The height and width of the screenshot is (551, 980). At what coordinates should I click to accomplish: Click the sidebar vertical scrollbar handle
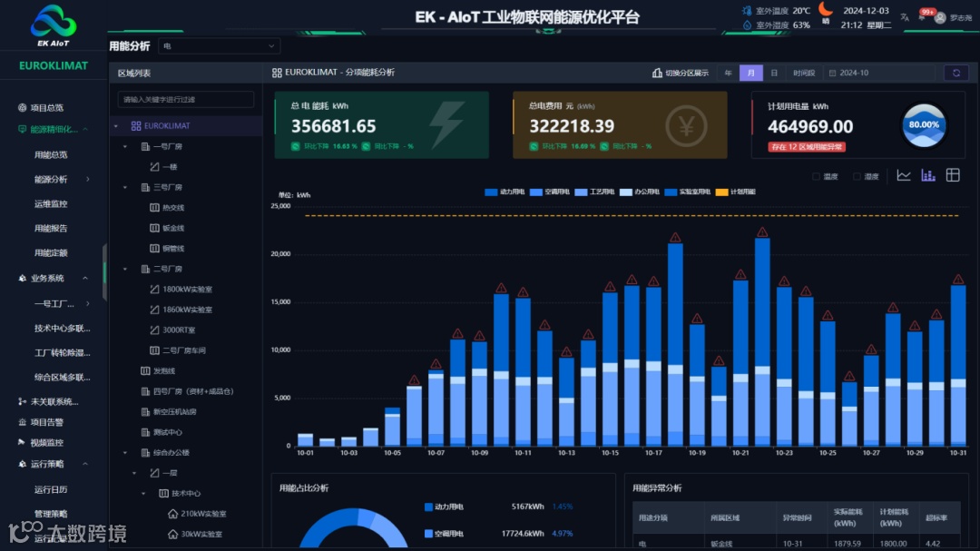point(104,272)
